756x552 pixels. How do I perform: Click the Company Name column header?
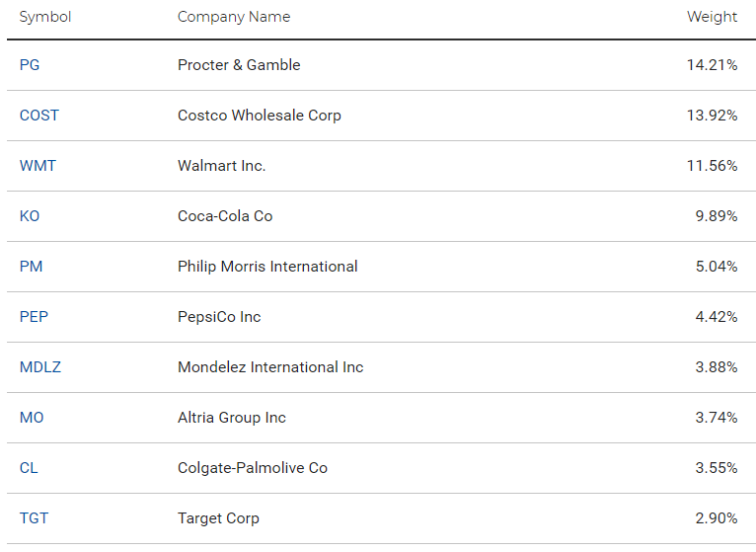click(x=234, y=17)
